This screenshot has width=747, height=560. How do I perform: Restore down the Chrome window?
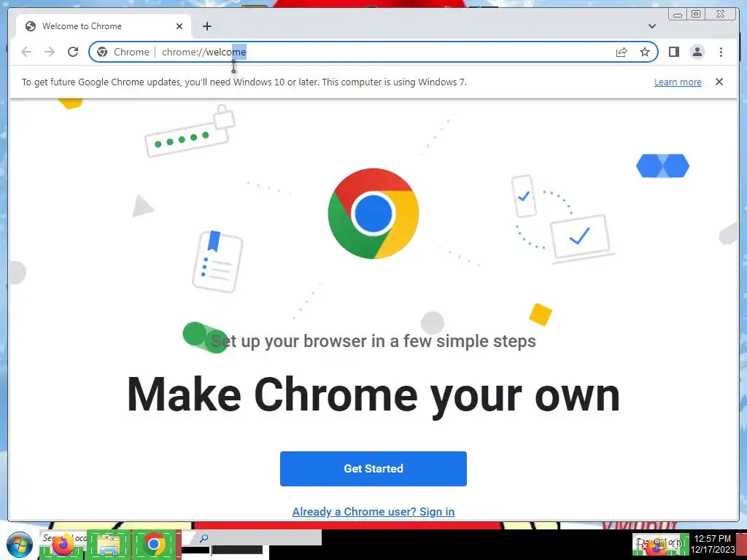(x=695, y=15)
